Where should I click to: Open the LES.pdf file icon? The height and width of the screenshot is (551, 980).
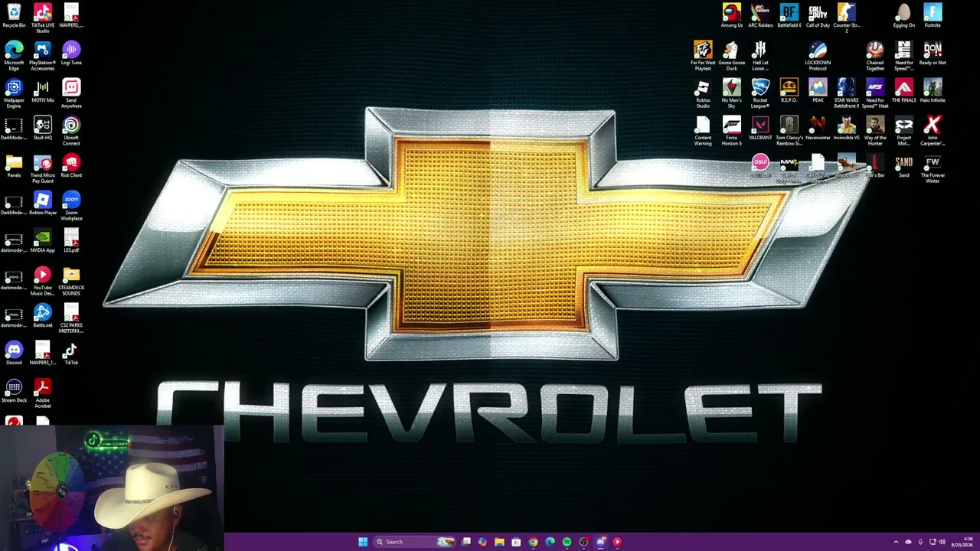coord(71,240)
